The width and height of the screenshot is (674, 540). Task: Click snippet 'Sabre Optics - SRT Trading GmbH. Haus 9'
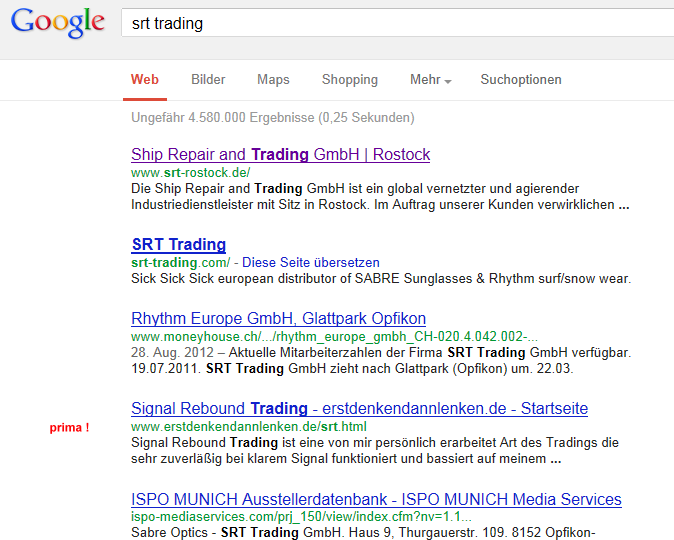point(363,532)
